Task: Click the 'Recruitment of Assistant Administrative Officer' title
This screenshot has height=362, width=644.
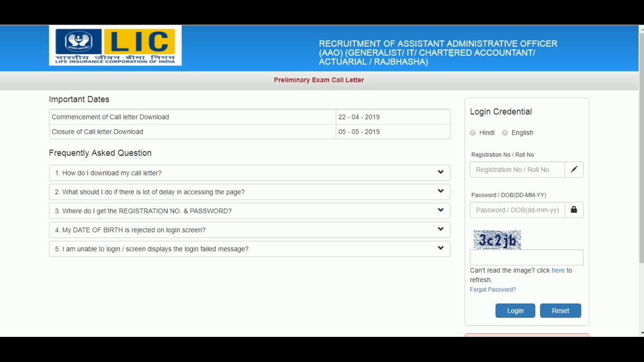Action: point(438,53)
